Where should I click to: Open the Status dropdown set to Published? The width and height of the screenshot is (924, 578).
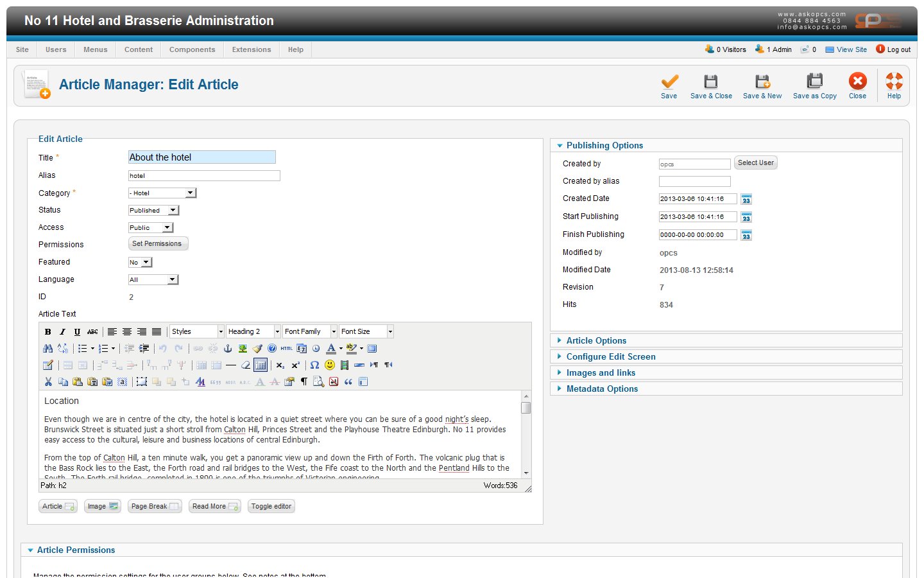(153, 211)
